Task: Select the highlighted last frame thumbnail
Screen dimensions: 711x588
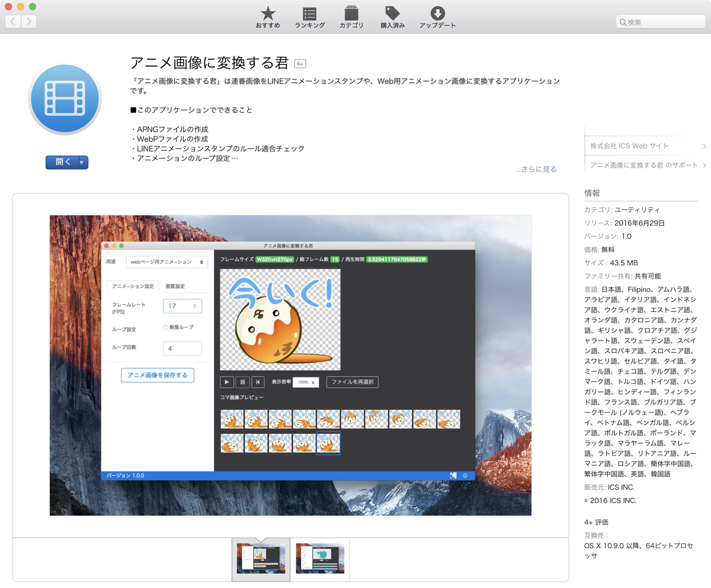Action: point(328,443)
